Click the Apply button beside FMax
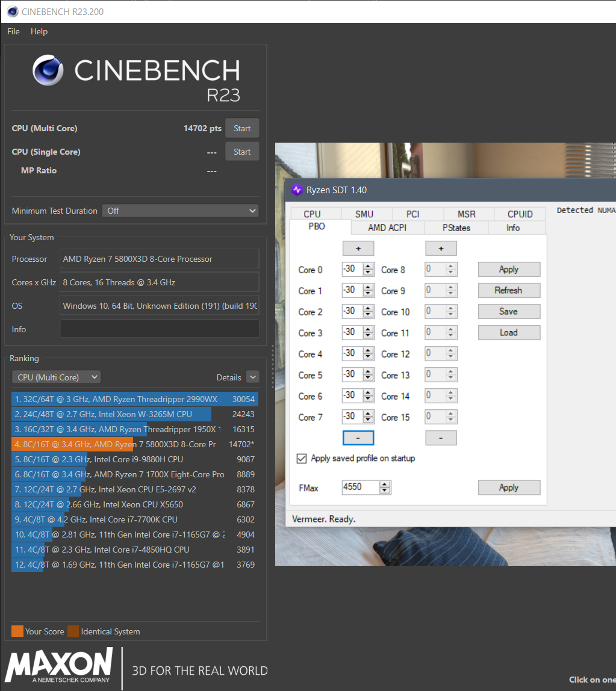616x691 pixels. 509,488
